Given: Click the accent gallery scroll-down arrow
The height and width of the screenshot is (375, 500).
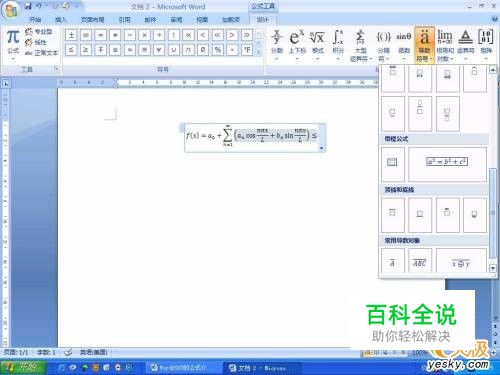Looking at the screenshot, I should tap(493, 268).
